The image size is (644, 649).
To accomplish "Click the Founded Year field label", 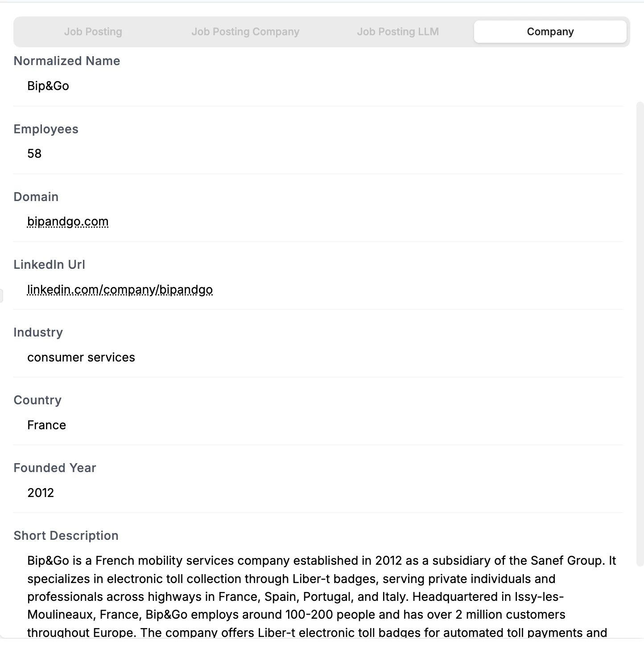I will click(x=55, y=468).
